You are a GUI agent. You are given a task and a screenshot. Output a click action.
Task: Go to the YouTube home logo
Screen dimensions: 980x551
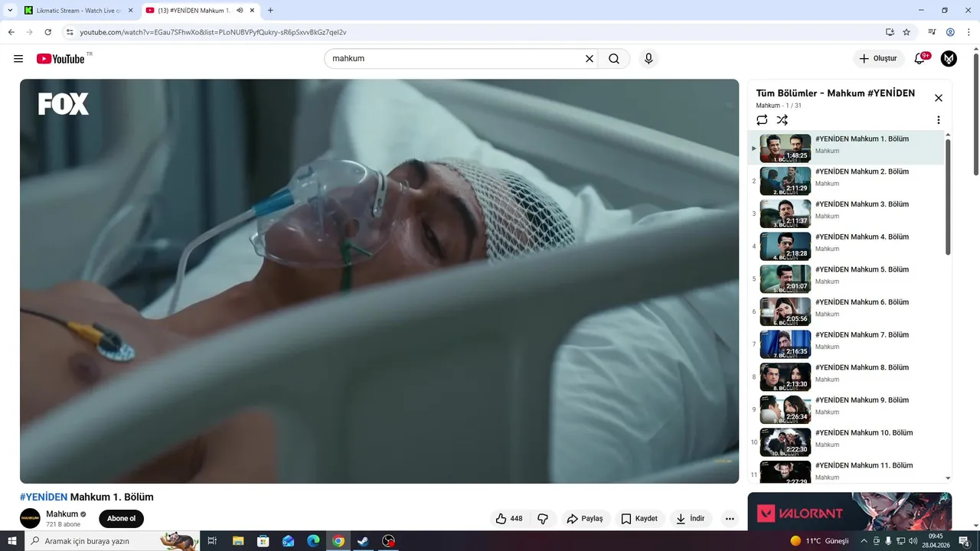pyautogui.click(x=60, y=59)
